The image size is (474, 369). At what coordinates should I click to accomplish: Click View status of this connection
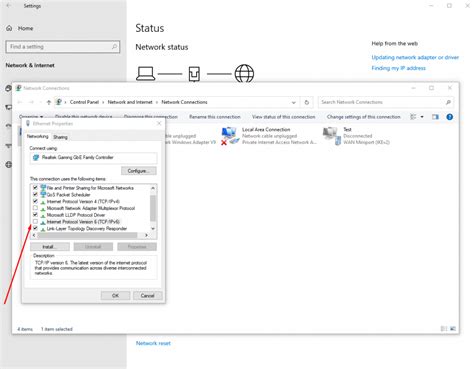click(284, 117)
